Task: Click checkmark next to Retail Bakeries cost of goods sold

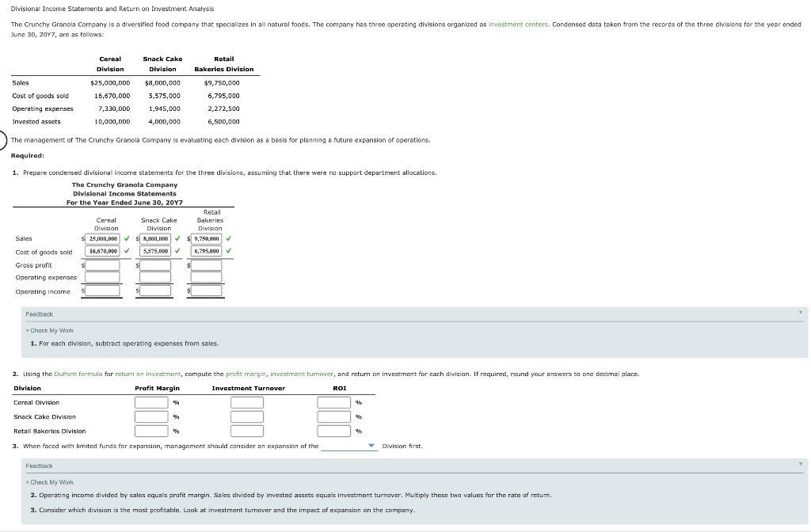Action: [x=228, y=251]
